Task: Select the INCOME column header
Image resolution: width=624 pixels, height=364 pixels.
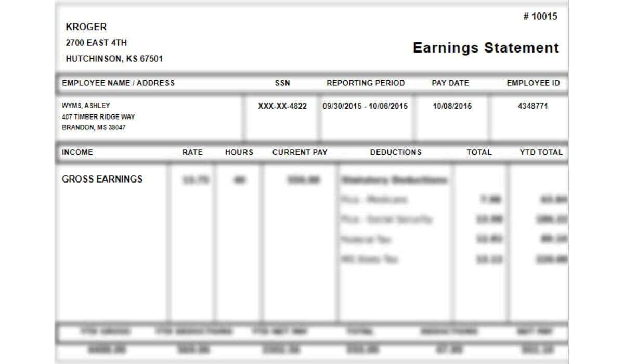Action: (78, 152)
